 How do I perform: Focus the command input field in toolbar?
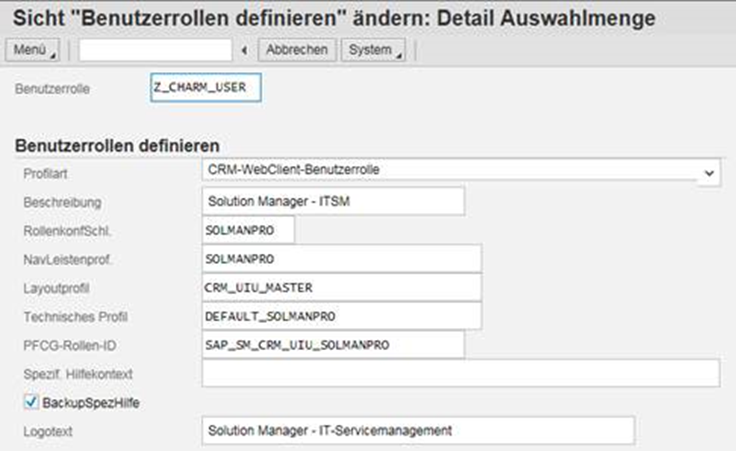pos(155,50)
